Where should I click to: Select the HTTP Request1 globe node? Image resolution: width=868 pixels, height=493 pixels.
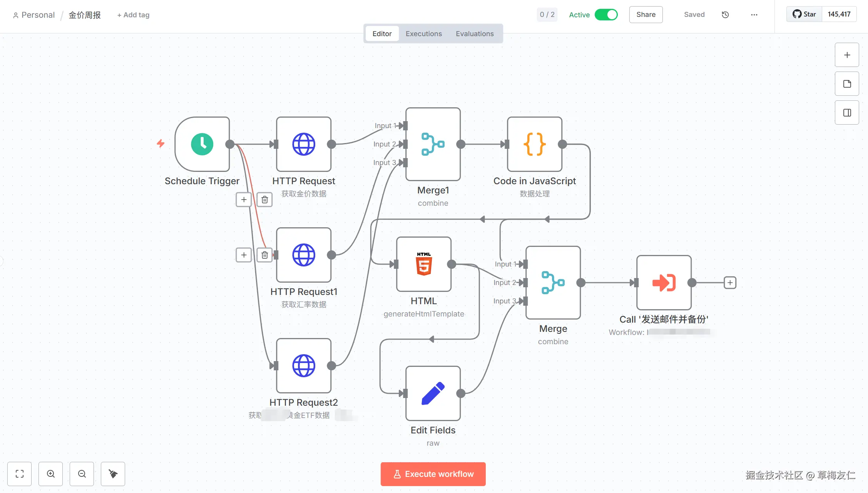(x=304, y=255)
